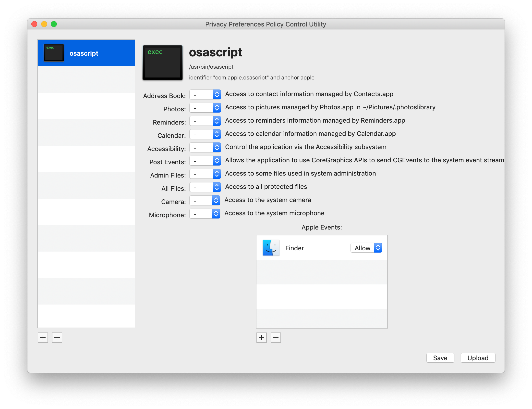The height and width of the screenshot is (409, 532).
Task: Remove Apple Events entry with minus button
Action: tap(276, 338)
